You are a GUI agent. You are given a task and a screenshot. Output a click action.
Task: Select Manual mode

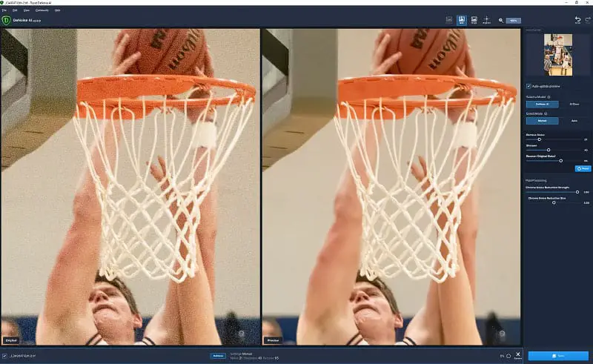tap(542, 121)
